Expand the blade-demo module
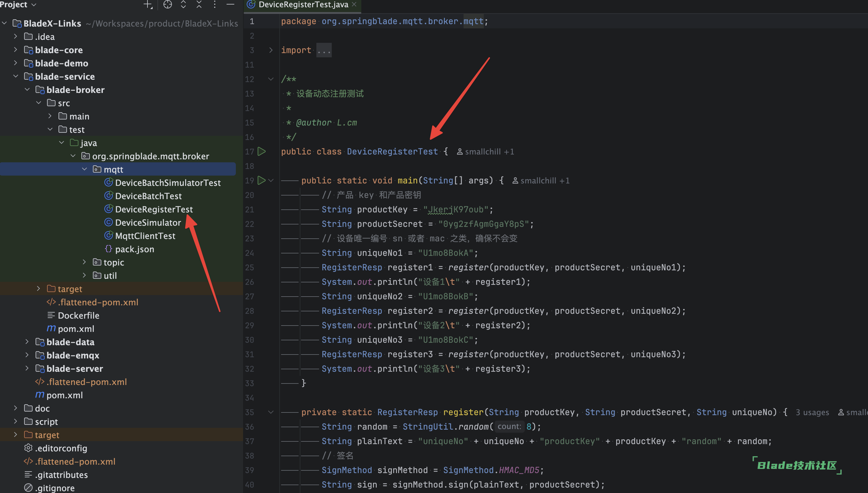Viewport: 868px width, 493px height. (x=16, y=63)
